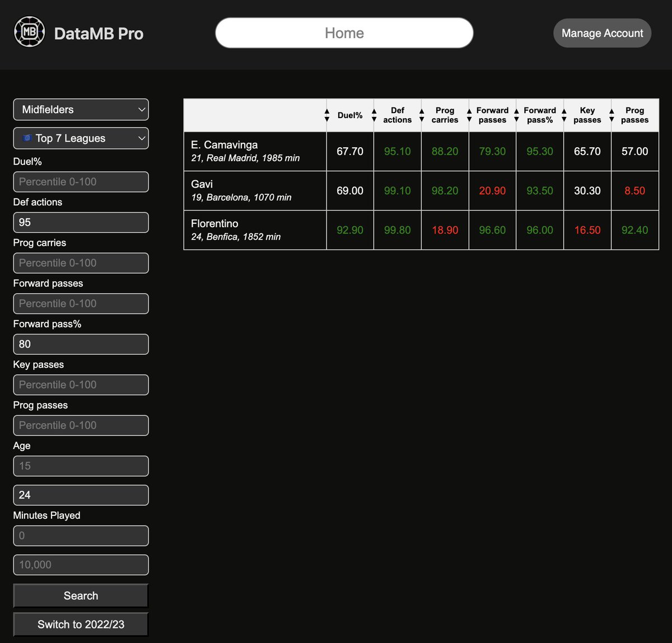Switch to 2022/23 season
Image resolution: width=672 pixels, height=643 pixels.
click(x=81, y=625)
